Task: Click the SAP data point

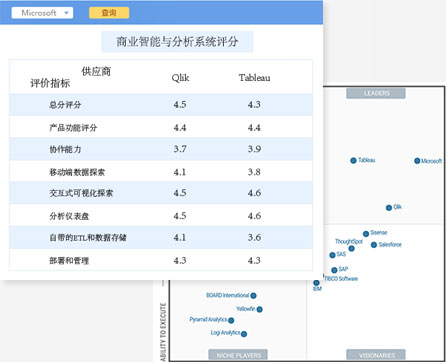Action: coord(334,270)
